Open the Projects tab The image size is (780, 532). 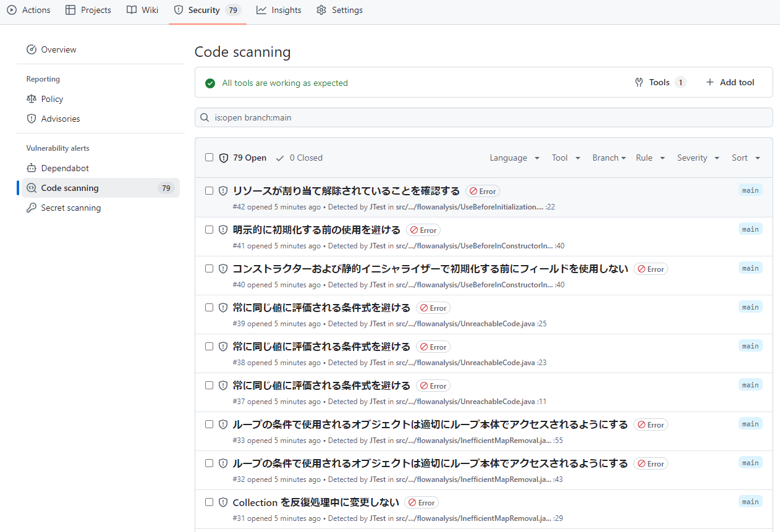point(88,10)
